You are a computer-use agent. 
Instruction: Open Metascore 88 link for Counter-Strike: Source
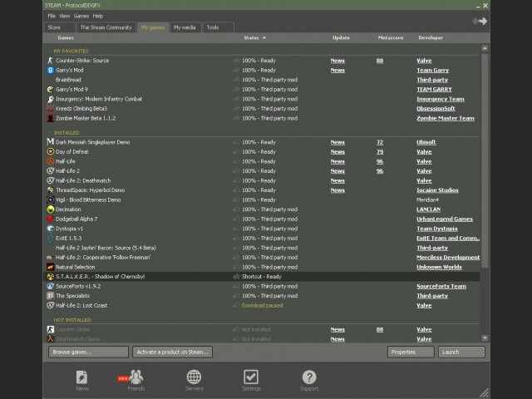[380, 61]
